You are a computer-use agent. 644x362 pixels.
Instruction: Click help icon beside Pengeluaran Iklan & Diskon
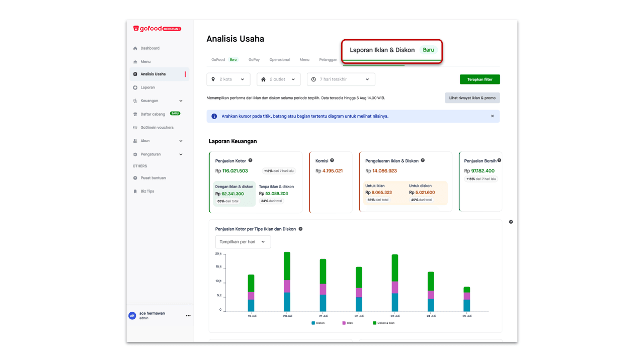point(423,160)
